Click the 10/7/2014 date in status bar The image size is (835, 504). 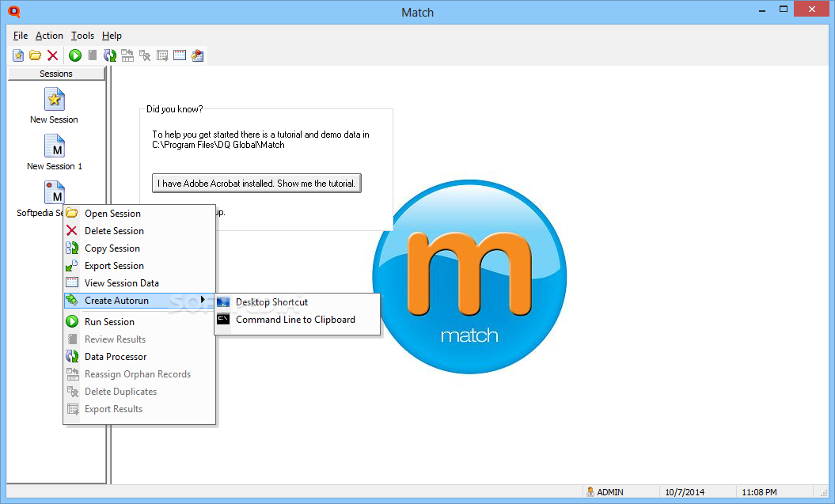pos(685,492)
